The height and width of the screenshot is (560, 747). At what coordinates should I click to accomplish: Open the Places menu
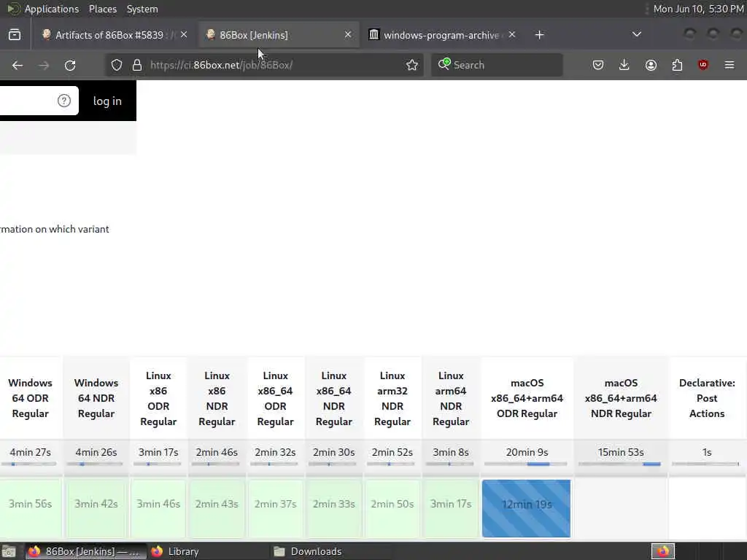tap(102, 9)
